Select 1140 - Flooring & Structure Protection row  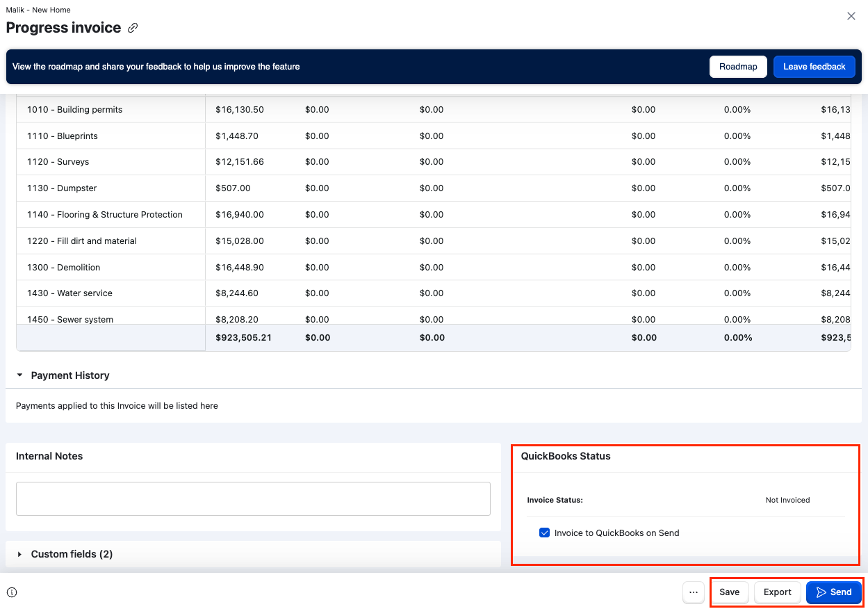(x=104, y=215)
